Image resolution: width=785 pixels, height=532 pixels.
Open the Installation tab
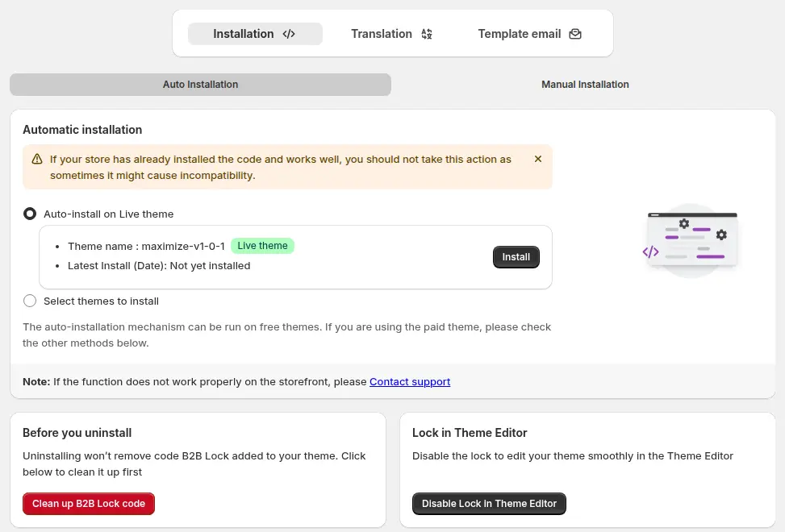point(255,34)
